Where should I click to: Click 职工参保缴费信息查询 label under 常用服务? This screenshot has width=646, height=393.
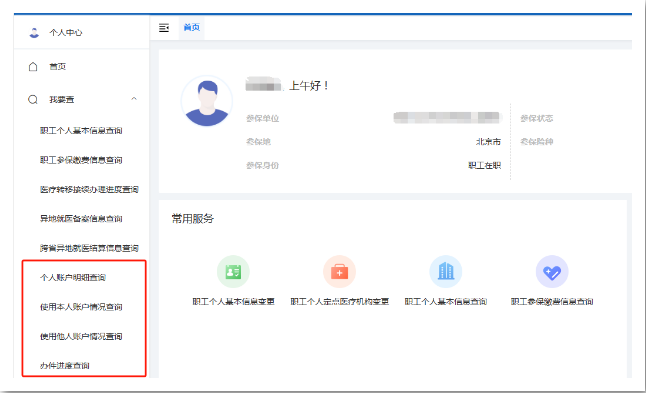click(552, 302)
